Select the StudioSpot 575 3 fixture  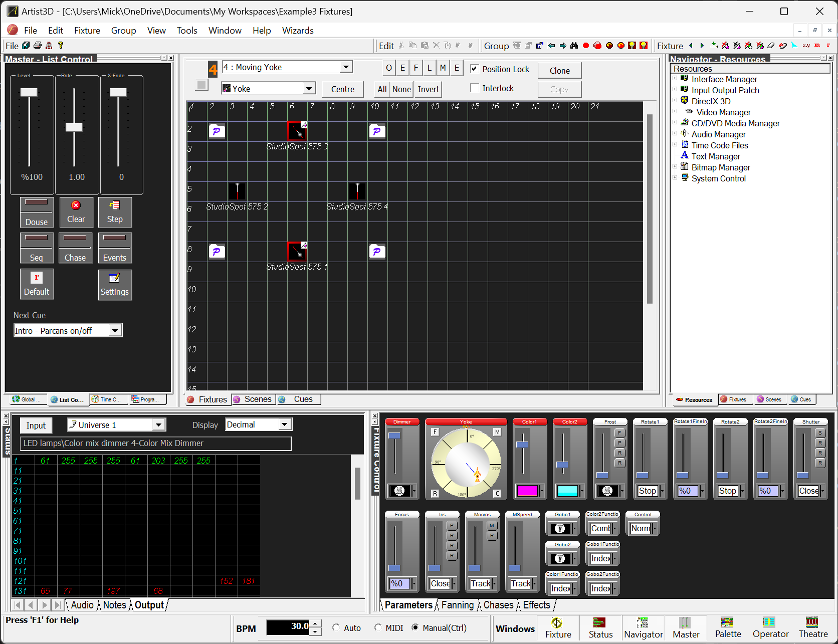297,131
